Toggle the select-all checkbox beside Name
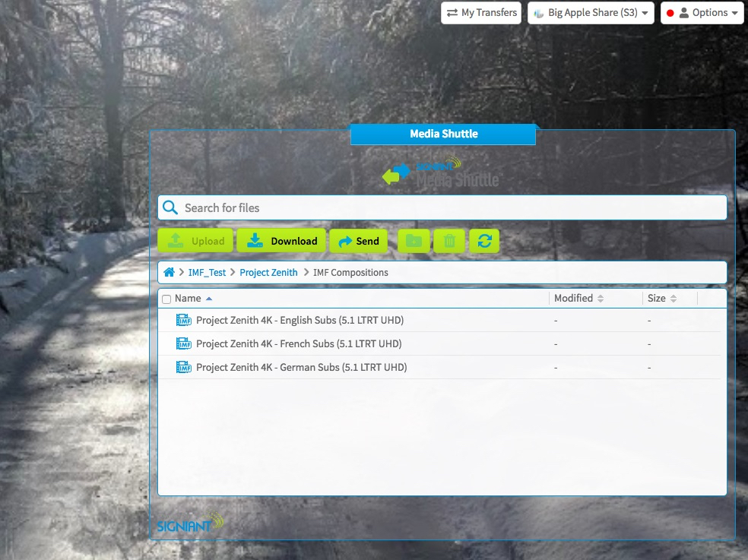748x560 pixels. pyautogui.click(x=166, y=299)
